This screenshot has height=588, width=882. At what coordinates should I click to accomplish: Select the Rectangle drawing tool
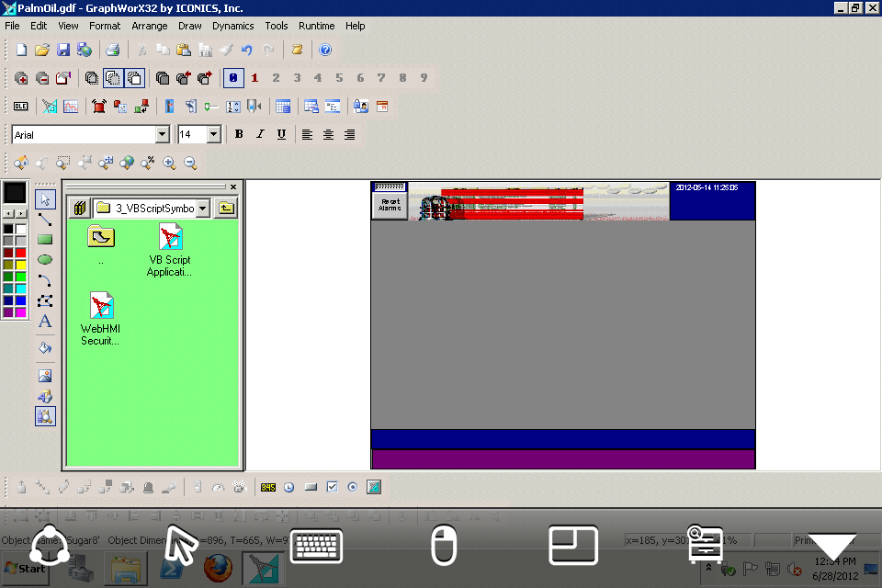tap(45, 240)
